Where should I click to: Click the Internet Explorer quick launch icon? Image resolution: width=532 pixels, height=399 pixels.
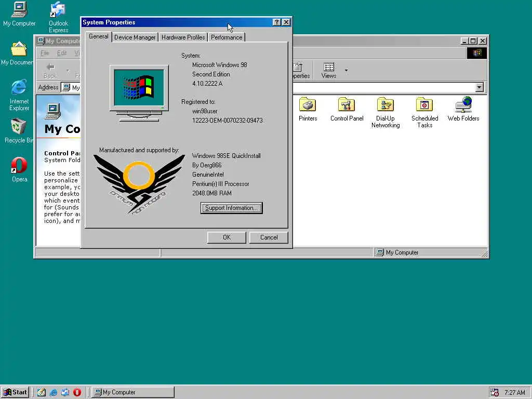[54, 392]
